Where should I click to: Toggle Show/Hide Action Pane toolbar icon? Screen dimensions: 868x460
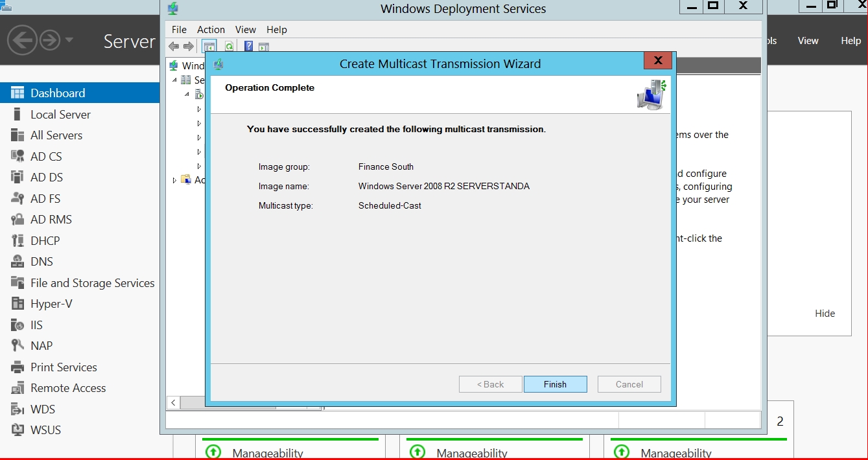pyautogui.click(x=264, y=46)
